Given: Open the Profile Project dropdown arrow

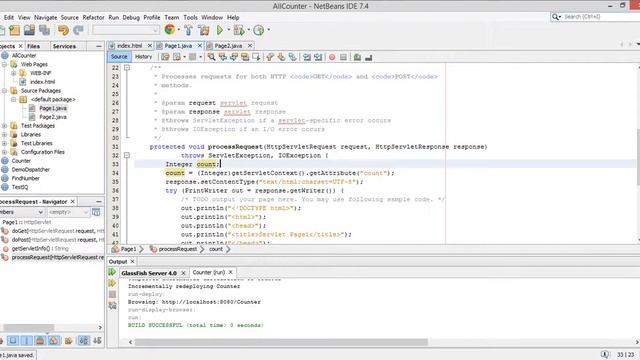Looking at the screenshot, I should pos(268,30).
